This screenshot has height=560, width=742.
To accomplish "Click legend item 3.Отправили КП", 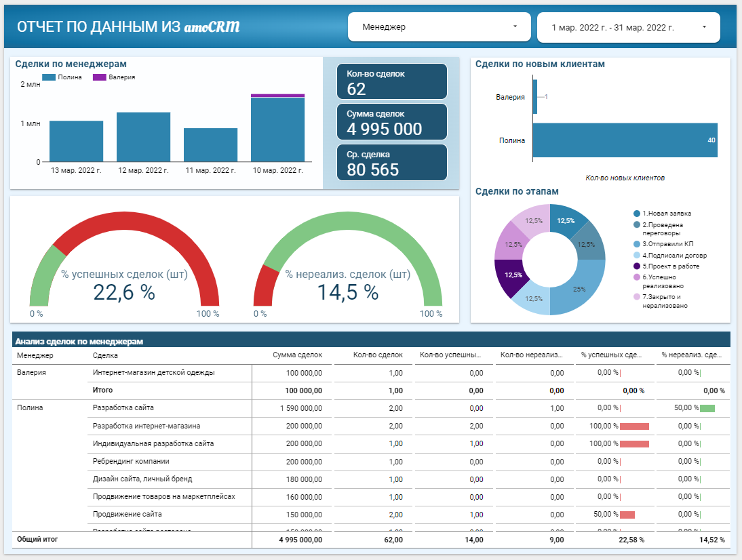I will [x=663, y=244].
